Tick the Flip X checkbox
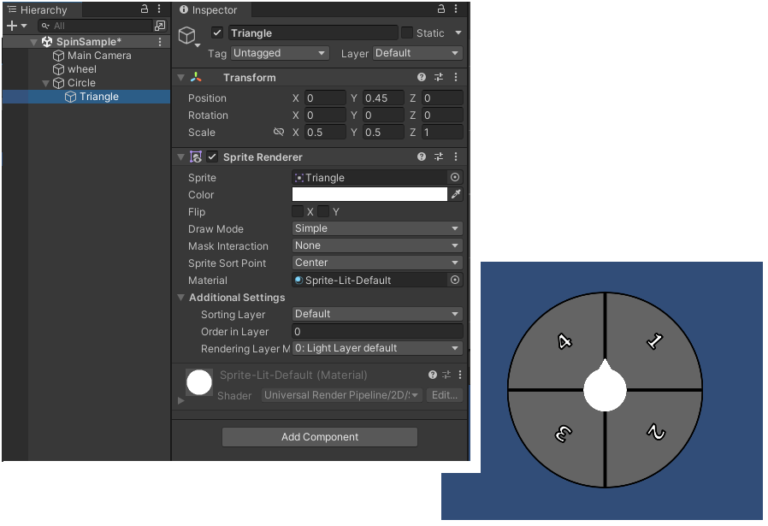The image size is (768, 526). click(x=298, y=212)
